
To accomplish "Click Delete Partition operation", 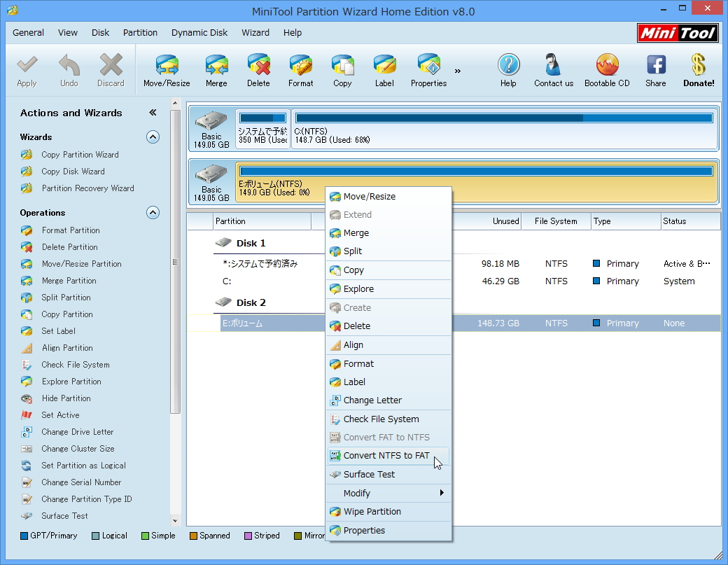I will click(x=69, y=247).
